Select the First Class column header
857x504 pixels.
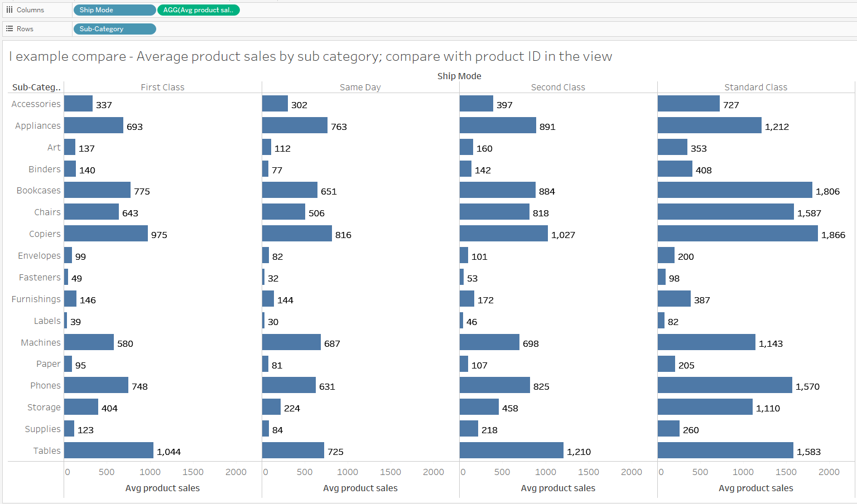point(162,87)
